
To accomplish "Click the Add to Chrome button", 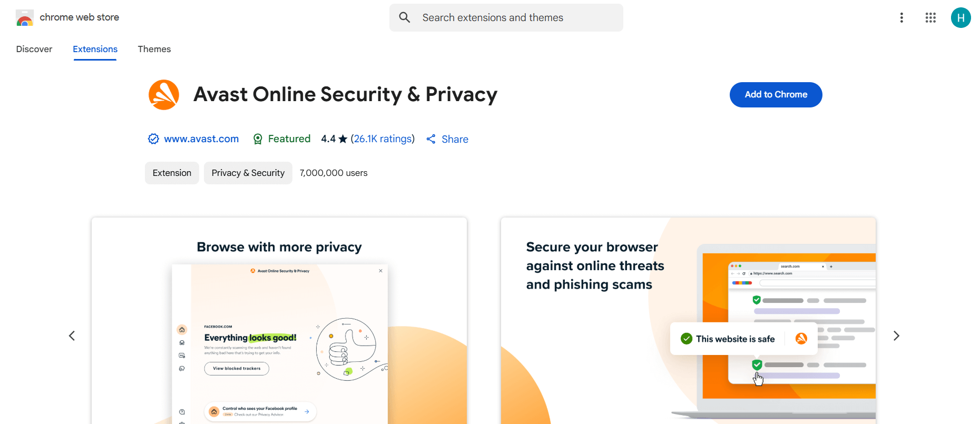I will [776, 95].
